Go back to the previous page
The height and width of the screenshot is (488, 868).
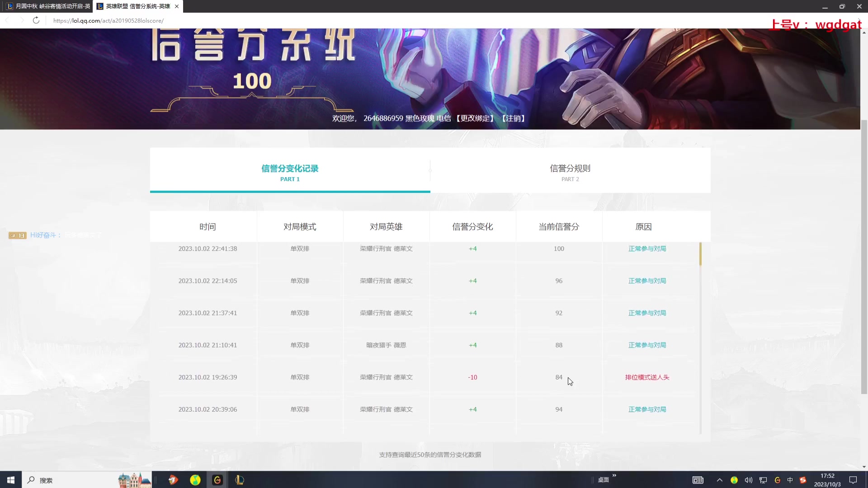7,20
